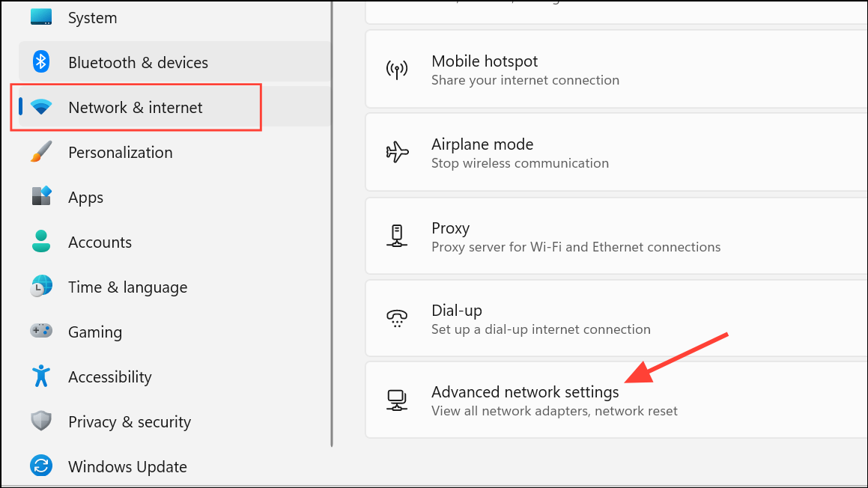Click the Dial-up telephone icon
Viewport: 868px width, 488px height.
pos(397,318)
